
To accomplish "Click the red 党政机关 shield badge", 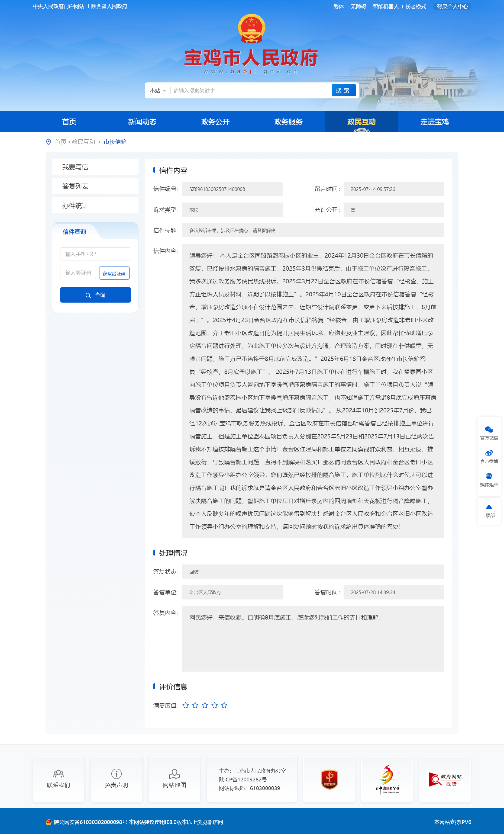I will tap(329, 779).
